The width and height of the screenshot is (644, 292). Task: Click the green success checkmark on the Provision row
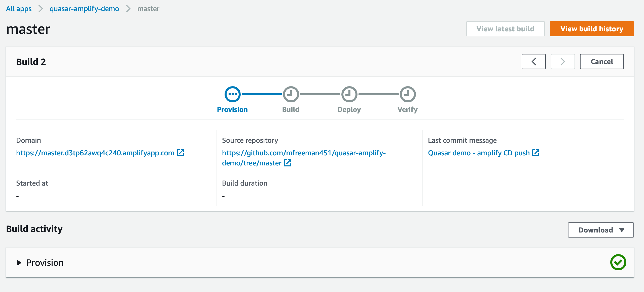(618, 262)
